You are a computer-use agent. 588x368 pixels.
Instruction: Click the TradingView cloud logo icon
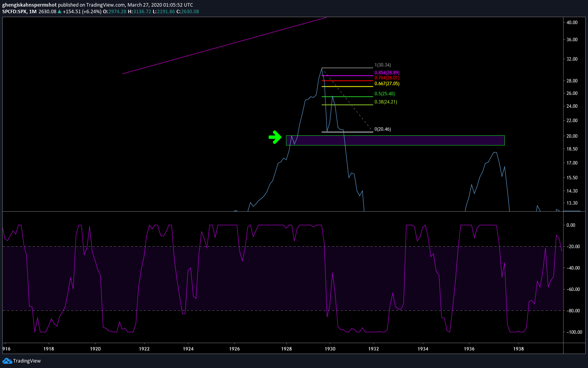7,361
